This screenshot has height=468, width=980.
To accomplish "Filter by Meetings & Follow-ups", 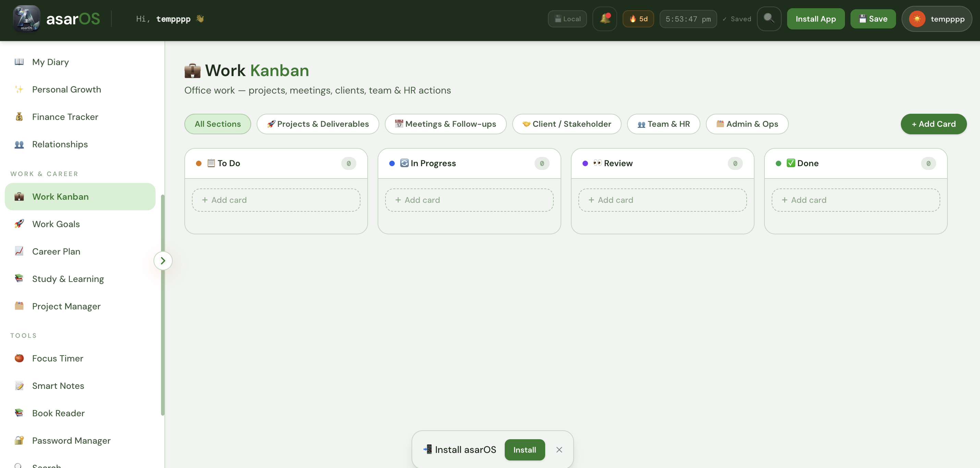I will pyautogui.click(x=445, y=124).
